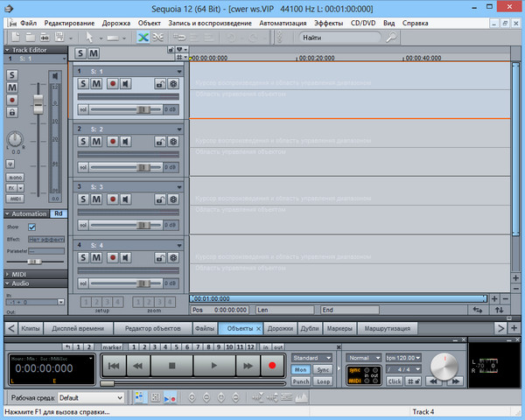Select the arrow mouse mode tool
Screen dimensions: 525x420
(x=89, y=38)
